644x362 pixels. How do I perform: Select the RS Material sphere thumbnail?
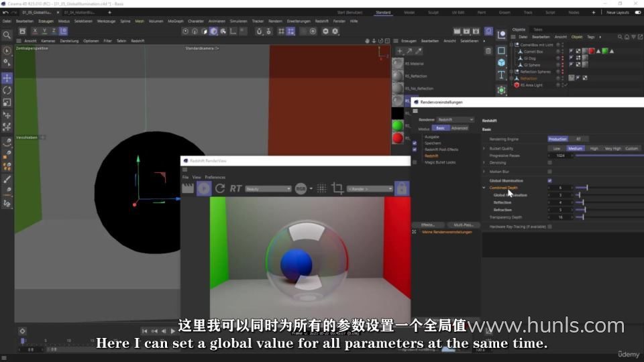[x=398, y=64]
